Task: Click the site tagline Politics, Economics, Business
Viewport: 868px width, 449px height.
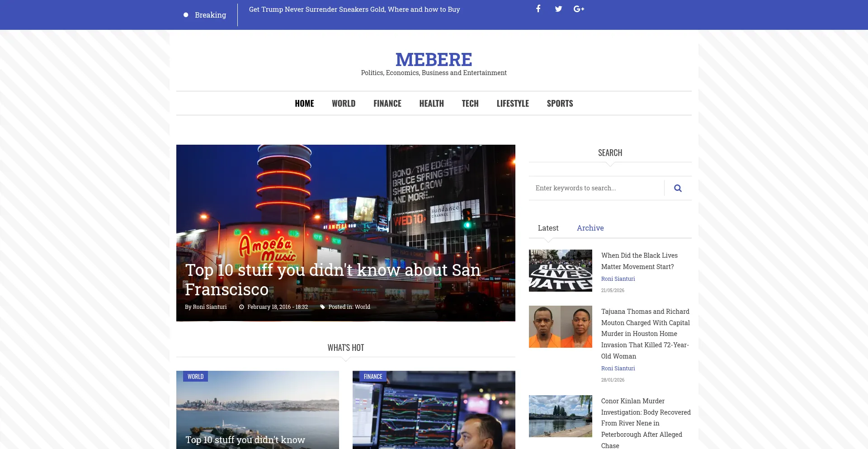Action: pyautogui.click(x=434, y=73)
